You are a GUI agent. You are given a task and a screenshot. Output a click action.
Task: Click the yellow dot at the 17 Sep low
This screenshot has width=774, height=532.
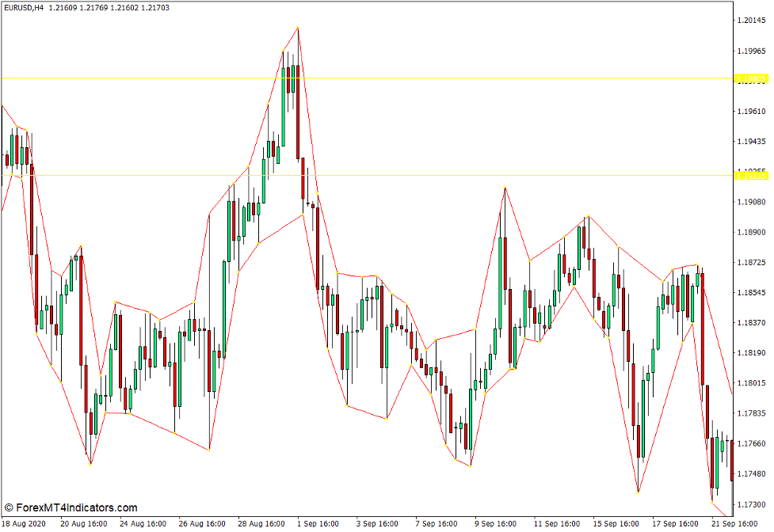click(638, 492)
